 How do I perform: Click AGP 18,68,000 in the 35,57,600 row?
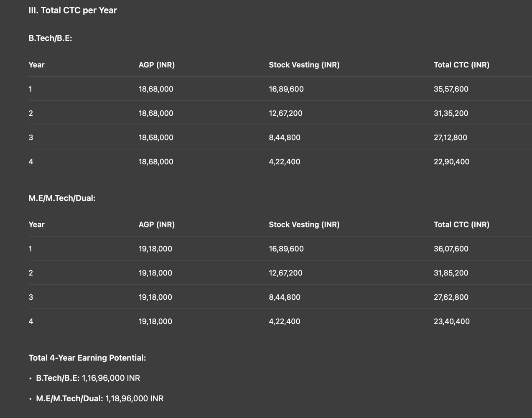156,89
